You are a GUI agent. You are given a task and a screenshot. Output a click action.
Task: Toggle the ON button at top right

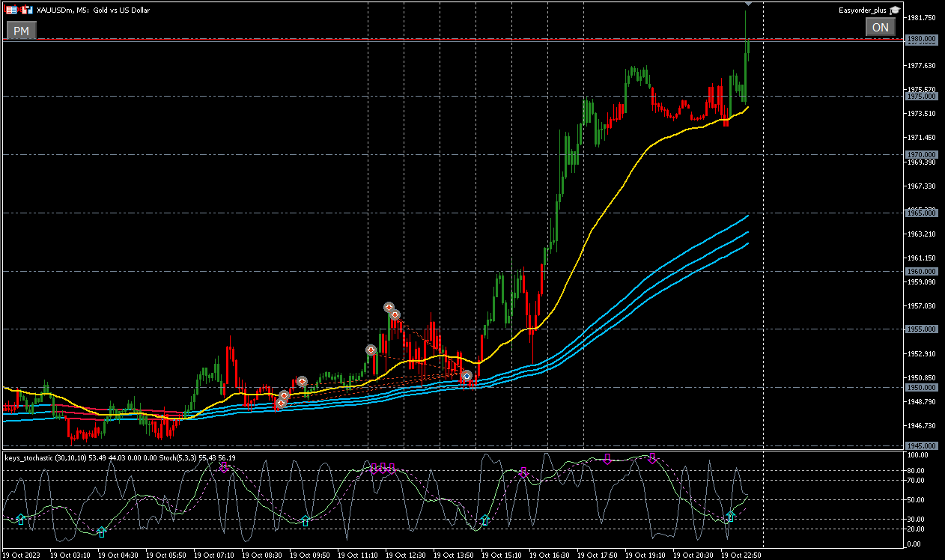[880, 28]
